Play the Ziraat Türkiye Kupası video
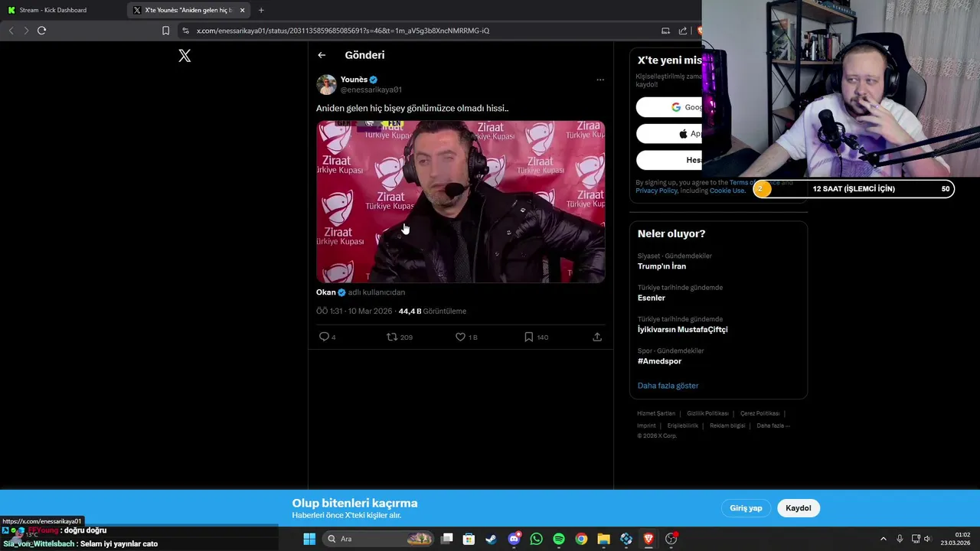 (x=460, y=201)
